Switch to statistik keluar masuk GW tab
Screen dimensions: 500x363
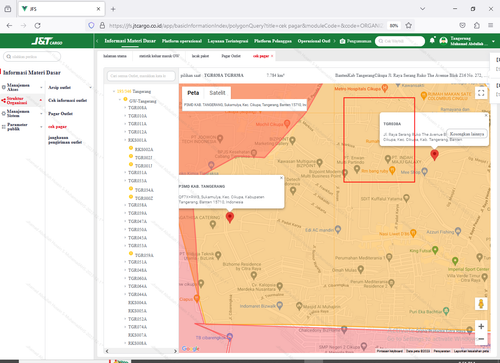point(159,56)
